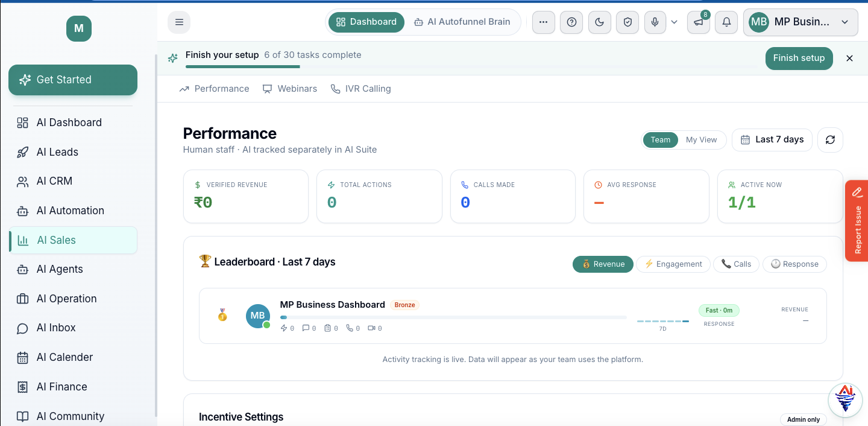Image resolution: width=868 pixels, height=426 pixels.
Task: Click the Get Started button
Action: click(x=73, y=80)
